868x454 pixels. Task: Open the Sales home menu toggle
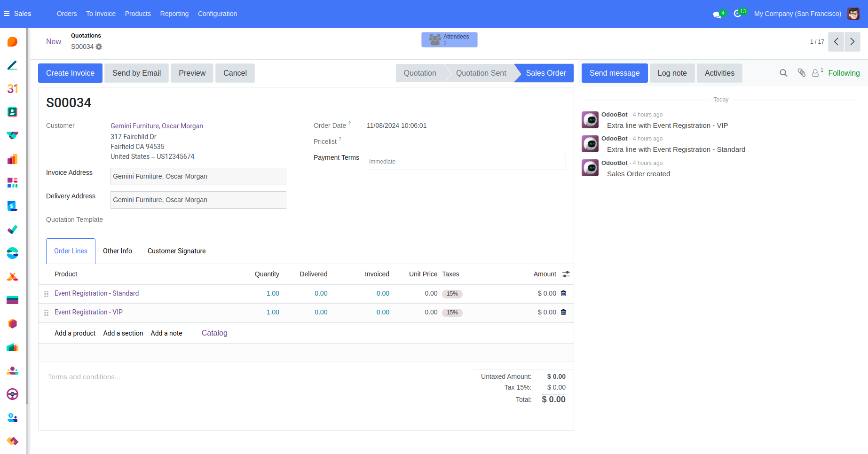[x=7, y=14]
